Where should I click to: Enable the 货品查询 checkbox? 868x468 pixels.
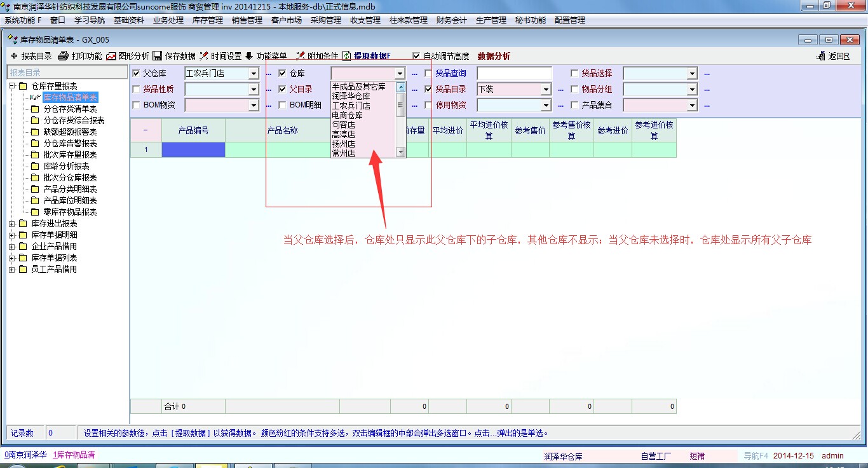[x=428, y=73]
